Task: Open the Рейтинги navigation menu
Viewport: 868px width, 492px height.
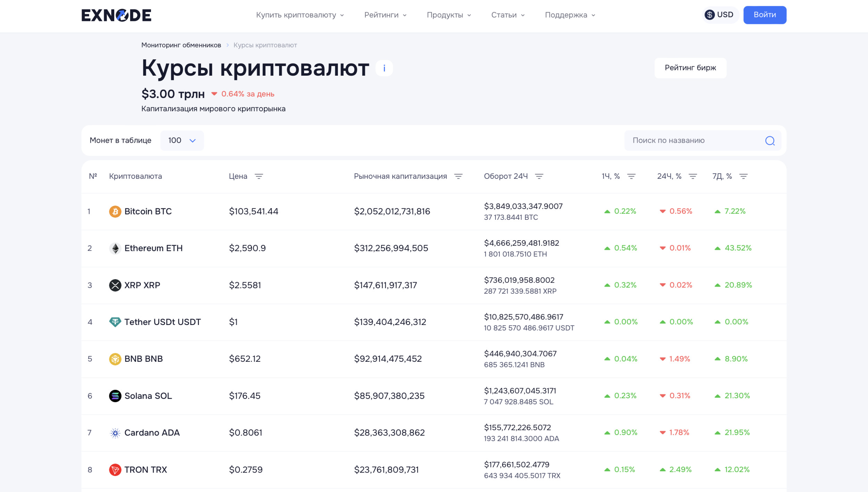Action: click(385, 15)
